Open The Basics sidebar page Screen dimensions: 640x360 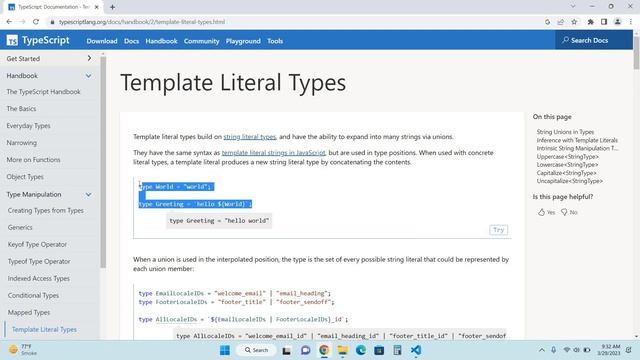point(21,109)
